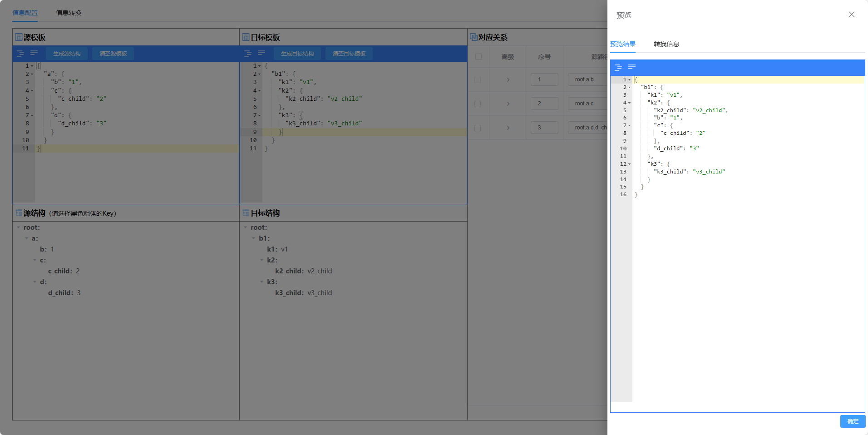Switch to the 转换信息 tab
The image size is (868, 435).
tap(666, 44)
